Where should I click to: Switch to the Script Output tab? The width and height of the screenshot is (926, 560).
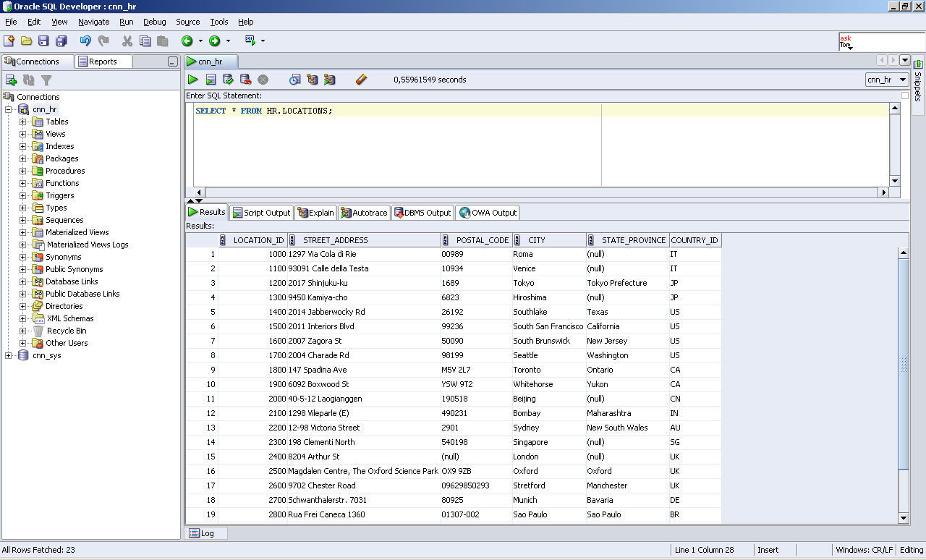(x=261, y=213)
